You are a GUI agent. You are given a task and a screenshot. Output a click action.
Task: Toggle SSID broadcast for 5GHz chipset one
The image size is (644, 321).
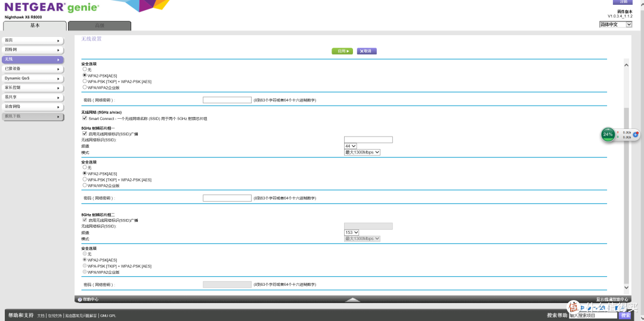85,134
